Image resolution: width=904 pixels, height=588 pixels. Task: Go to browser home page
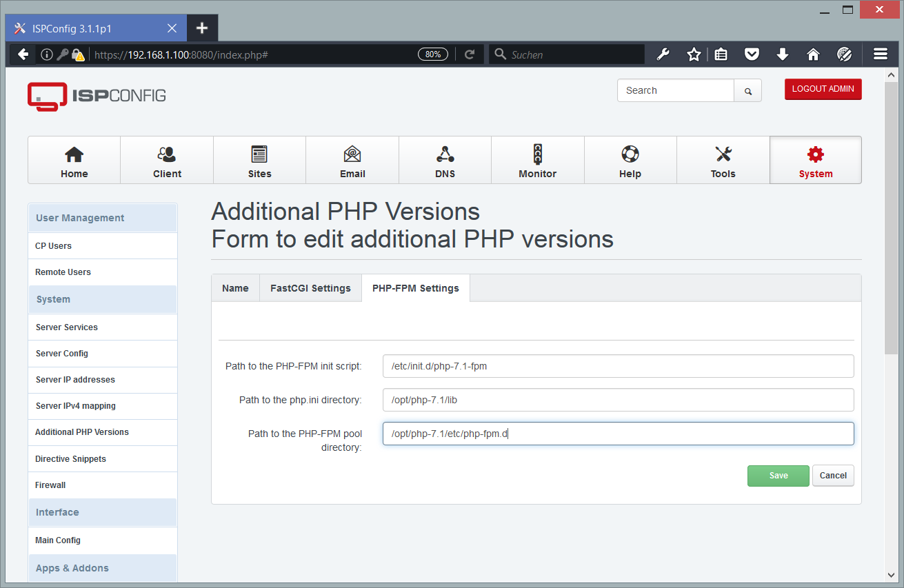813,54
